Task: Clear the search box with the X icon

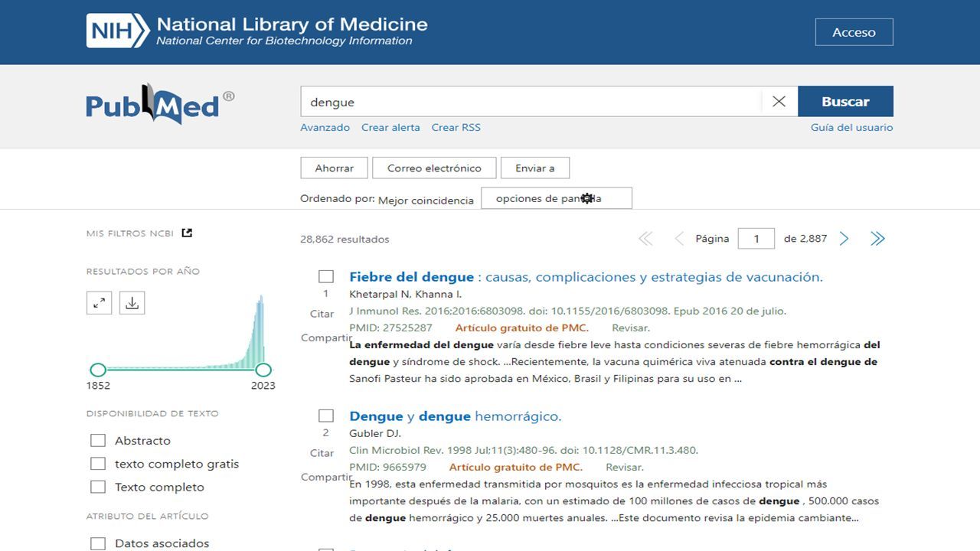Action: pyautogui.click(x=779, y=102)
